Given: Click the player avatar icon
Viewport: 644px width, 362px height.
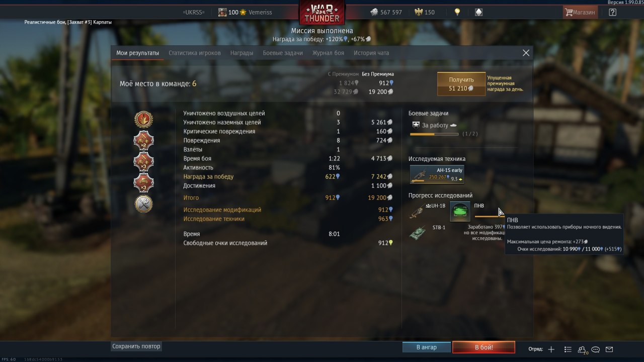Looking at the screenshot, I should [x=222, y=12].
